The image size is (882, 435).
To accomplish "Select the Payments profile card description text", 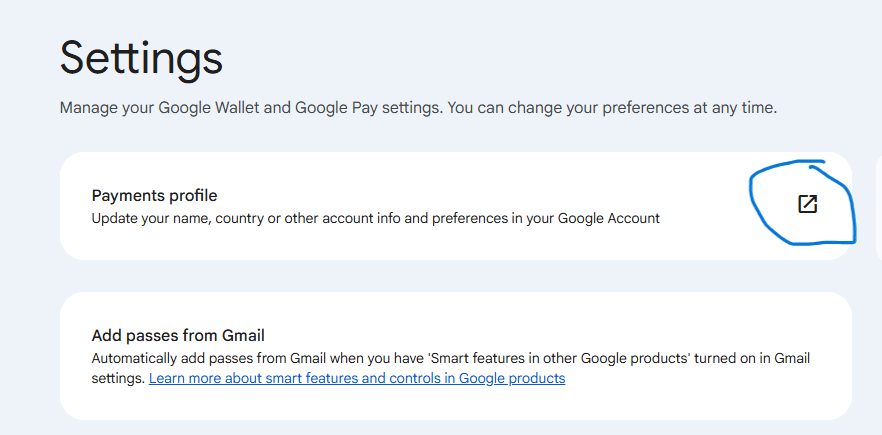I will [x=375, y=218].
